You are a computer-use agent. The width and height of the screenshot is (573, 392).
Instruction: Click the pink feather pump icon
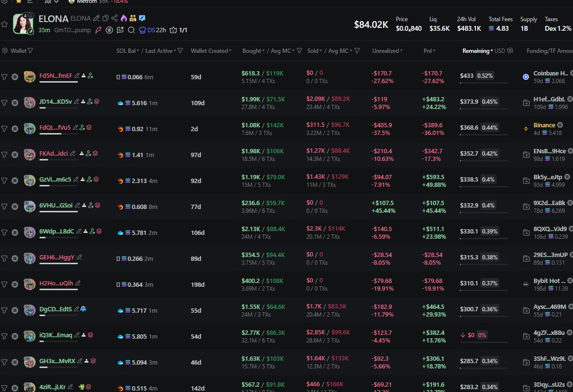(99, 30)
